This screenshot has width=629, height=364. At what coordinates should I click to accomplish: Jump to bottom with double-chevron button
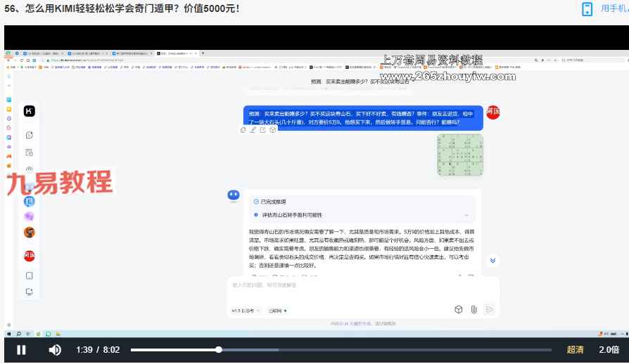(493, 261)
